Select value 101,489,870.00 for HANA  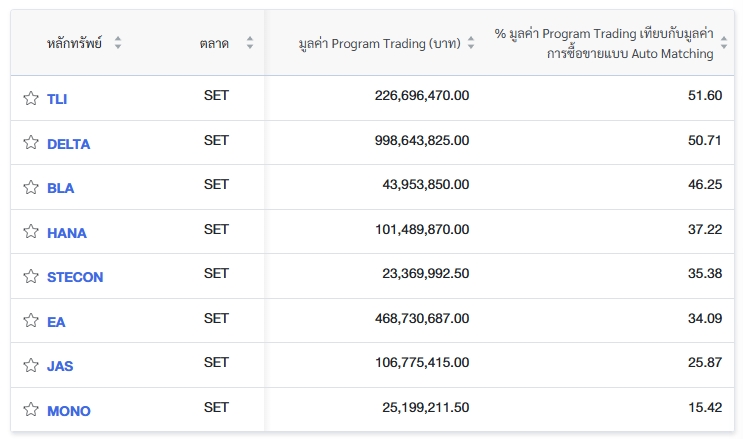422,229
